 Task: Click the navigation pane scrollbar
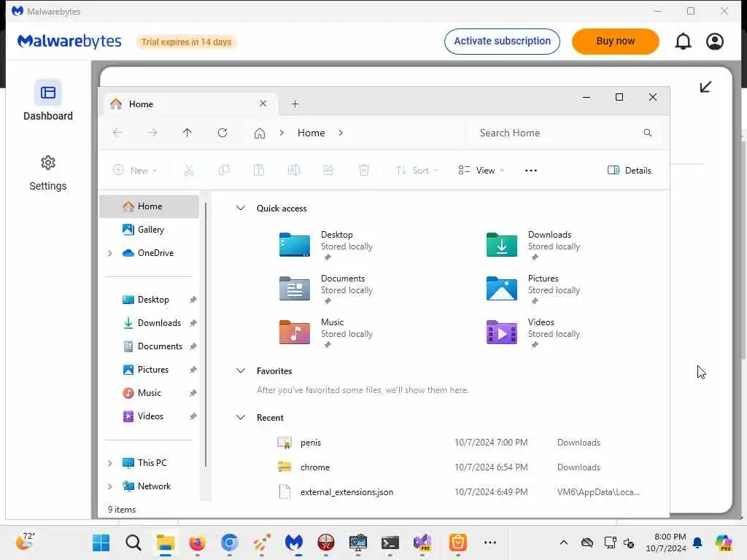click(206, 333)
